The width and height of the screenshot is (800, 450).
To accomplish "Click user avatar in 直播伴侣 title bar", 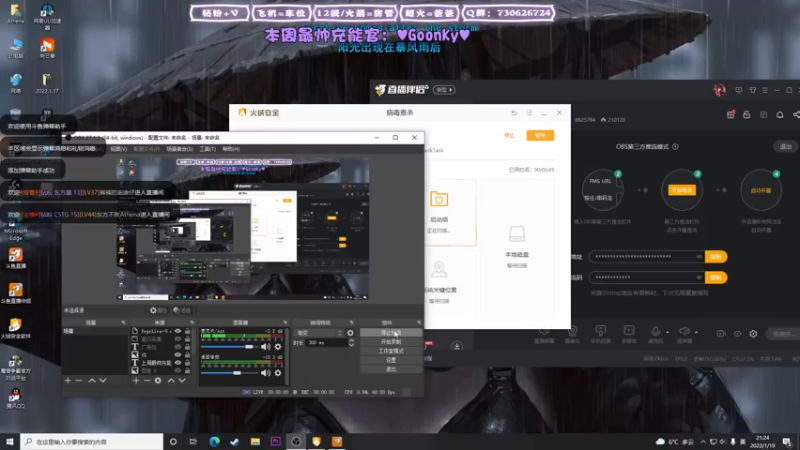I will [719, 90].
